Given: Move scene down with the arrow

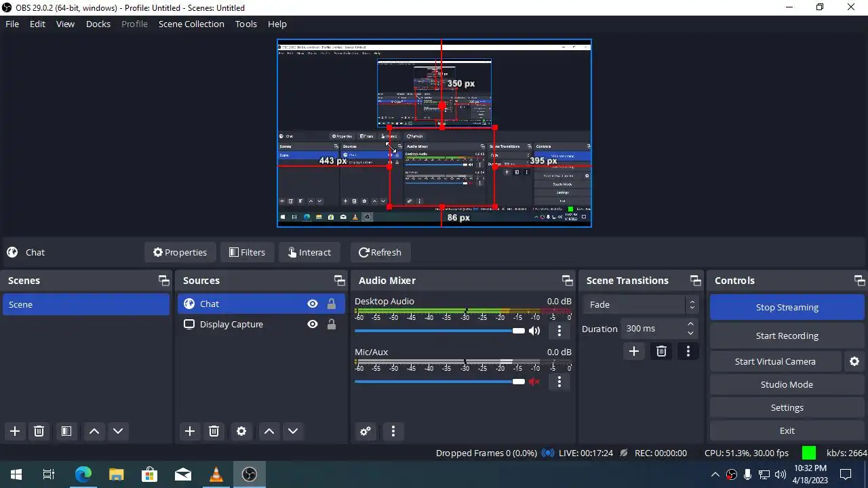Looking at the screenshot, I should (x=118, y=431).
